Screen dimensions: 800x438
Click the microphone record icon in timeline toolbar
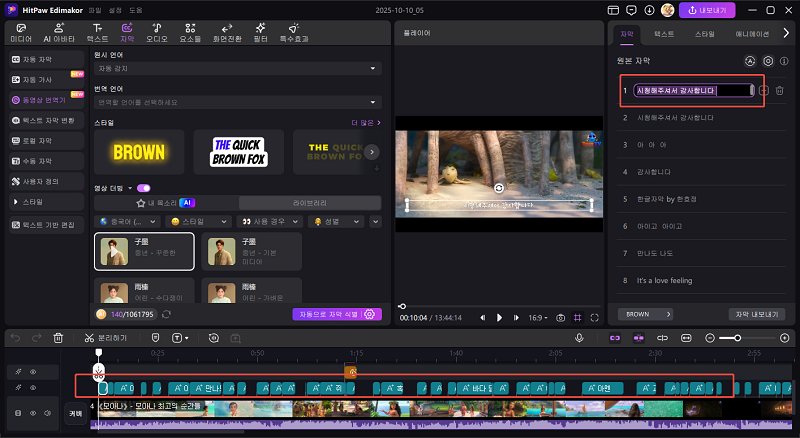click(579, 338)
